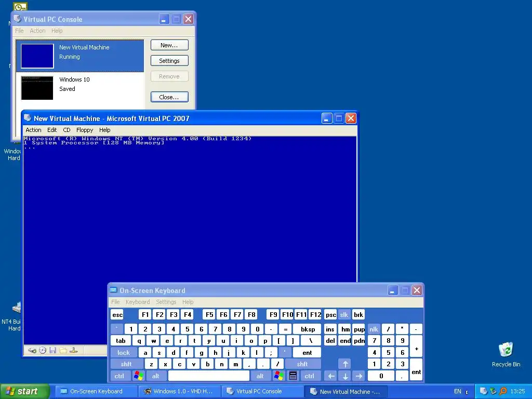Click the 13:25 clock in the taskbar
The height and width of the screenshot is (399, 532).
point(518,391)
